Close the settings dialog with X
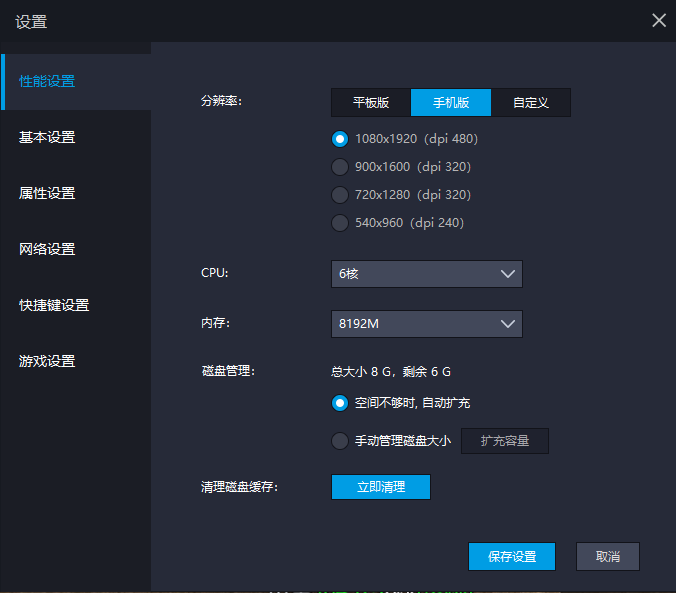This screenshot has height=593, width=676. click(659, 21)
